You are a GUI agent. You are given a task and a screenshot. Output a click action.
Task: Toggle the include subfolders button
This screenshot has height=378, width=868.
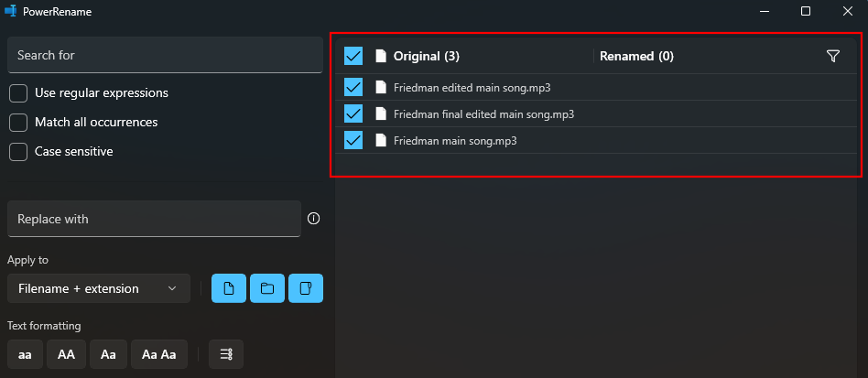pos(306,288)
